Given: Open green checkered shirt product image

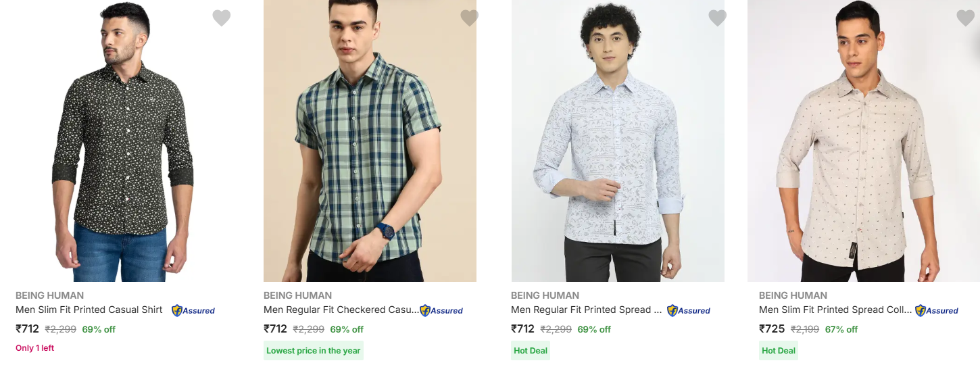Looking at the screenshot, I should click(370, 142).
